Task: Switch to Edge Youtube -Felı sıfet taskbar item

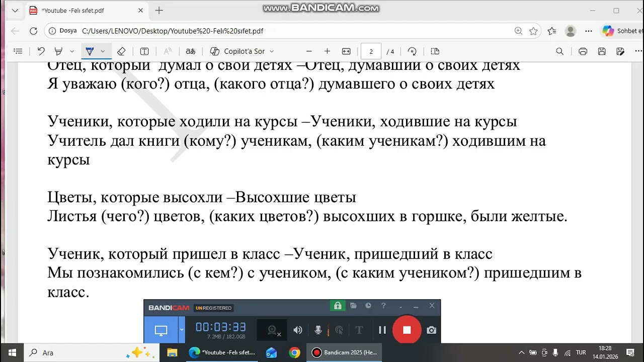Action: click(222, 352)
